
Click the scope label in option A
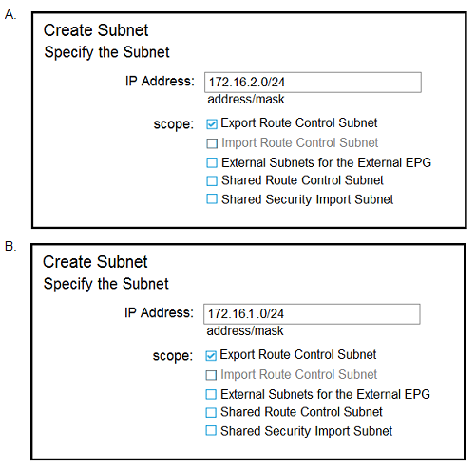[x=174, y=124]
